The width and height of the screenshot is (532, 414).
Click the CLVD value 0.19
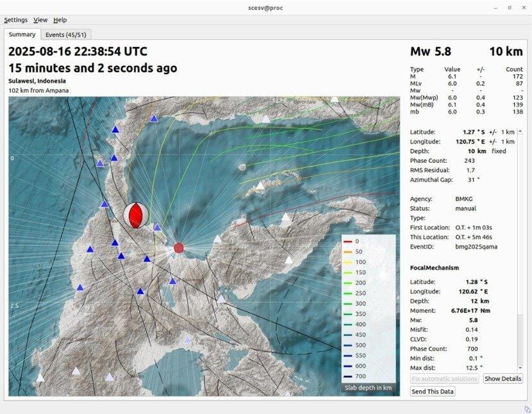pyautogui.click(x=472, y=339)
